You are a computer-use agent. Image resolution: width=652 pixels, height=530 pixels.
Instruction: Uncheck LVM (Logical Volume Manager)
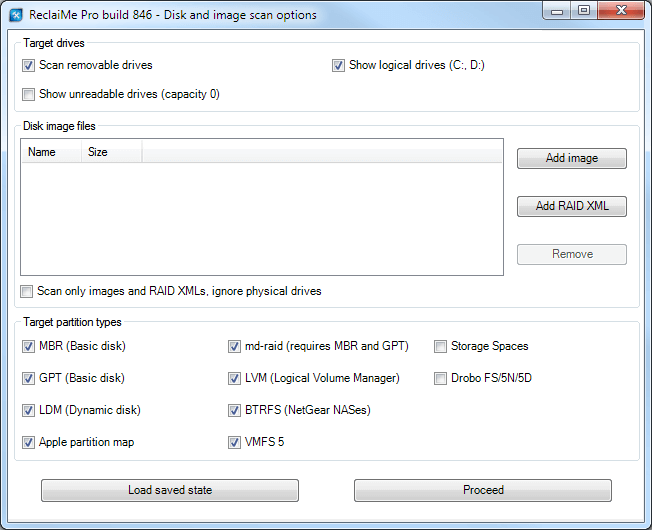point(235,379)
